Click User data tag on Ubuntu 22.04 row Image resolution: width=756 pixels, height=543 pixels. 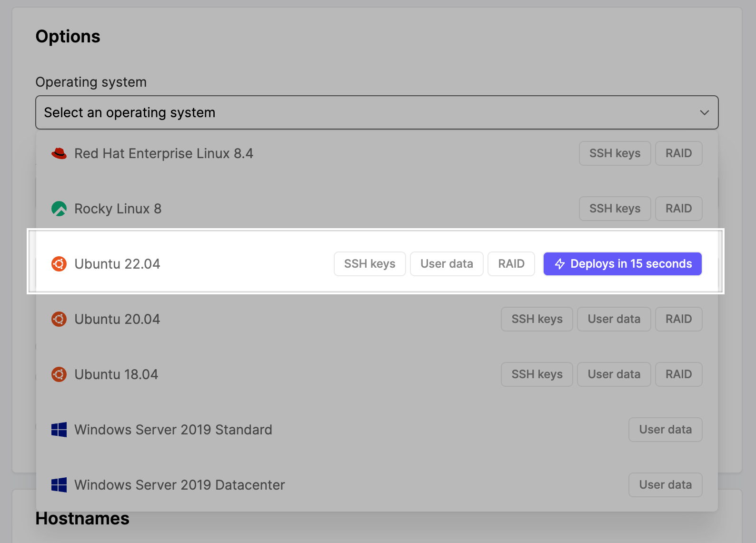click(x=447, y=264)
